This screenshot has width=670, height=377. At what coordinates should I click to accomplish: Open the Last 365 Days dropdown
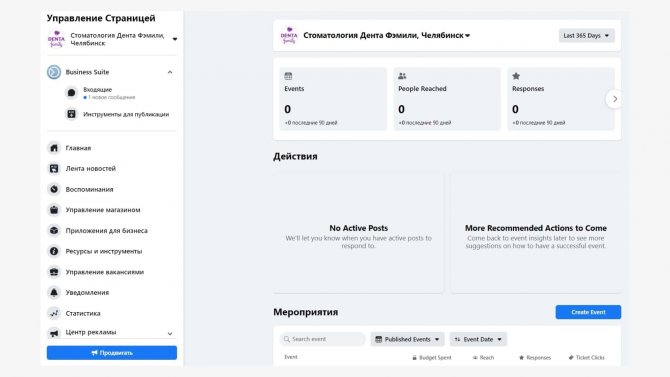pos(587,35)
